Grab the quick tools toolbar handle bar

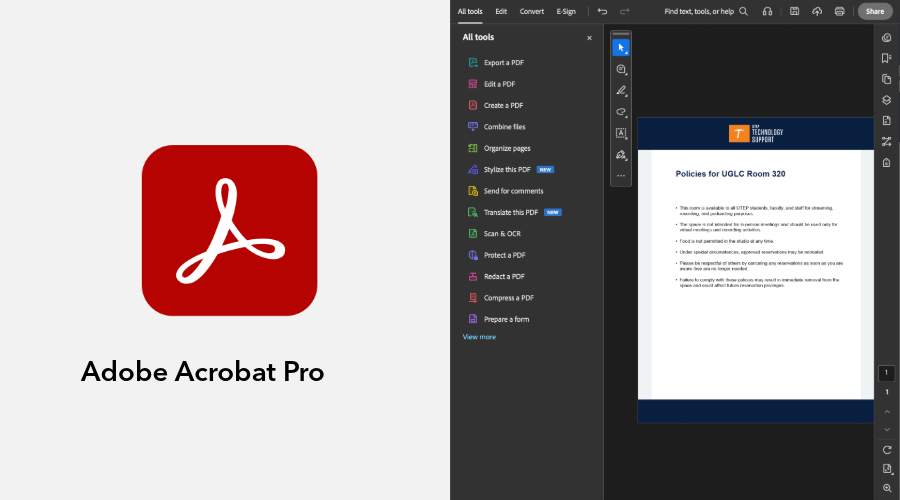(621, 34)
